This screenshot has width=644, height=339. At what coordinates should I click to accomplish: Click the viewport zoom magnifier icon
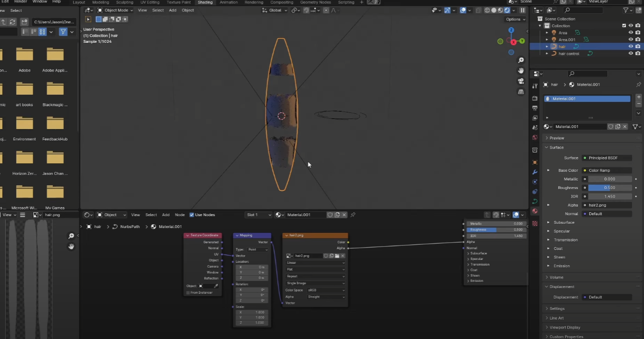[x=521, y=60]
